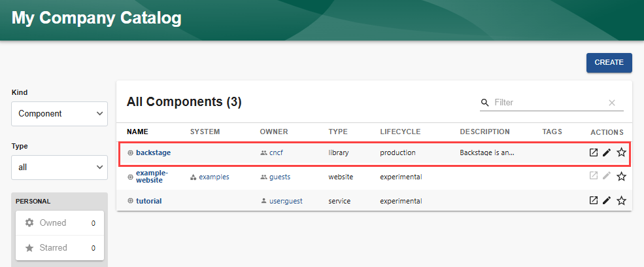Open the Type dropdown

click(x=59, y=168)
